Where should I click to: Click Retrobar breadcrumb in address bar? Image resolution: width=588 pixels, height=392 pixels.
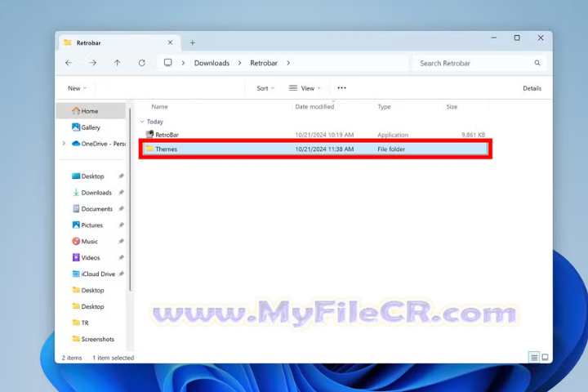[264, 63]
